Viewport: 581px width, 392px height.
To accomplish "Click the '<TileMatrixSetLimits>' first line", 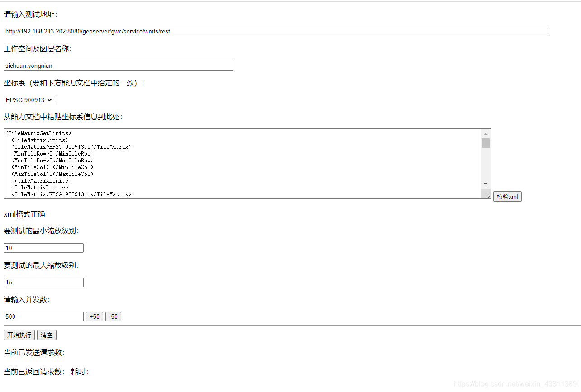I will tap(38, 133).
